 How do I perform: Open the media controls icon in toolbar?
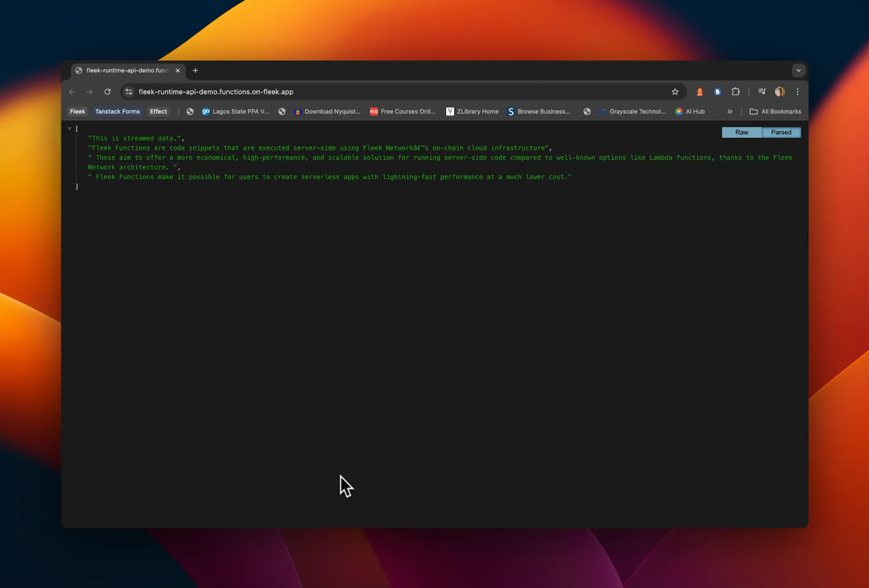[x=762, y=92]
